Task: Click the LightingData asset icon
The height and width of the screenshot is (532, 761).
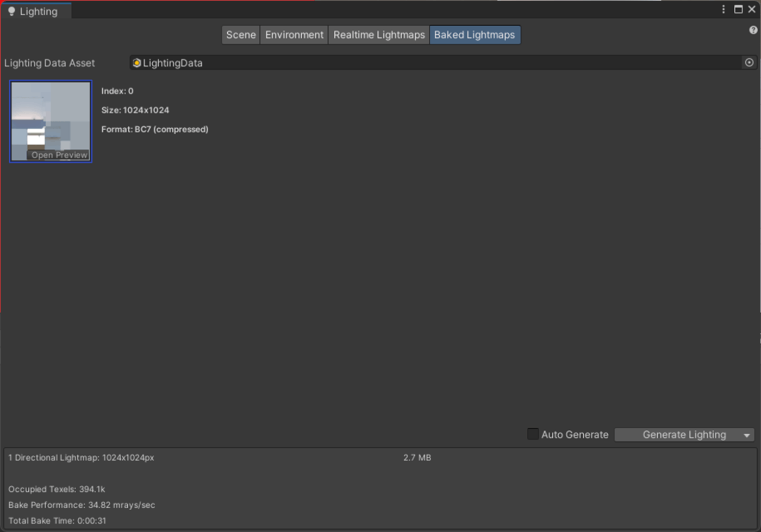Action: point(136,63)
